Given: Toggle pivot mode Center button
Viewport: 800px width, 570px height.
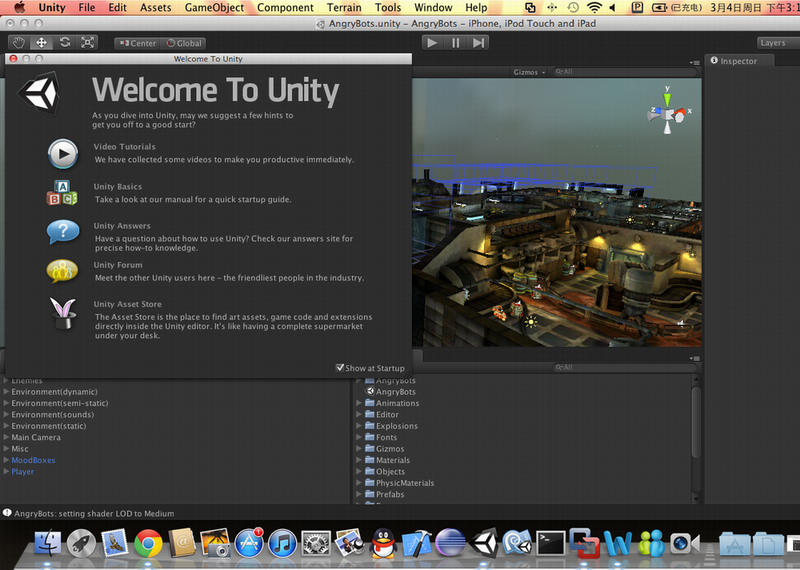Looking at the screenshot, I should 138,43.
